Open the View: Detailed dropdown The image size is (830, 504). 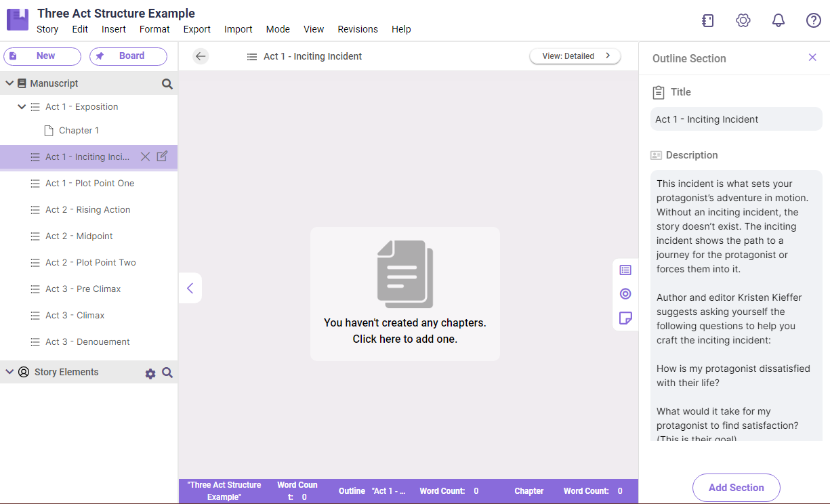575,56
